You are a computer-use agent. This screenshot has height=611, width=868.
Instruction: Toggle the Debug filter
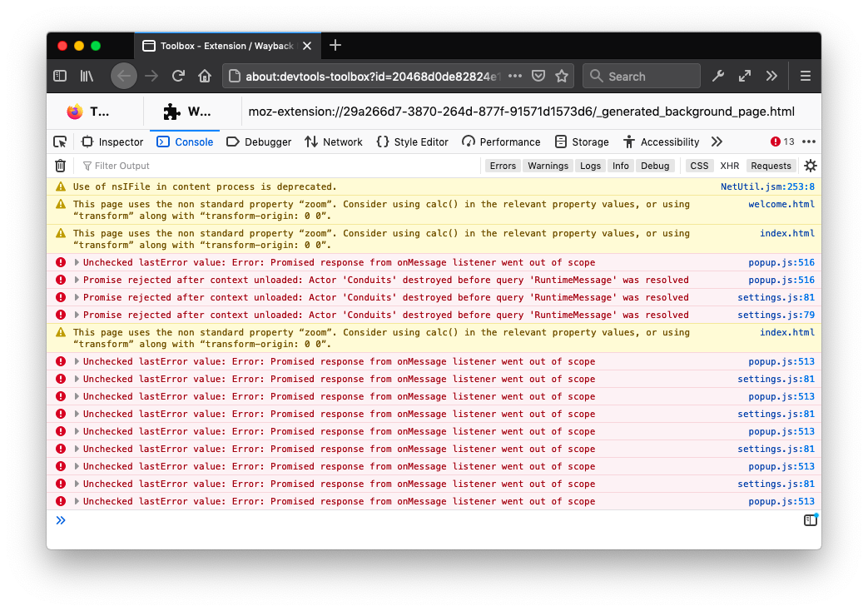point(655,166)
